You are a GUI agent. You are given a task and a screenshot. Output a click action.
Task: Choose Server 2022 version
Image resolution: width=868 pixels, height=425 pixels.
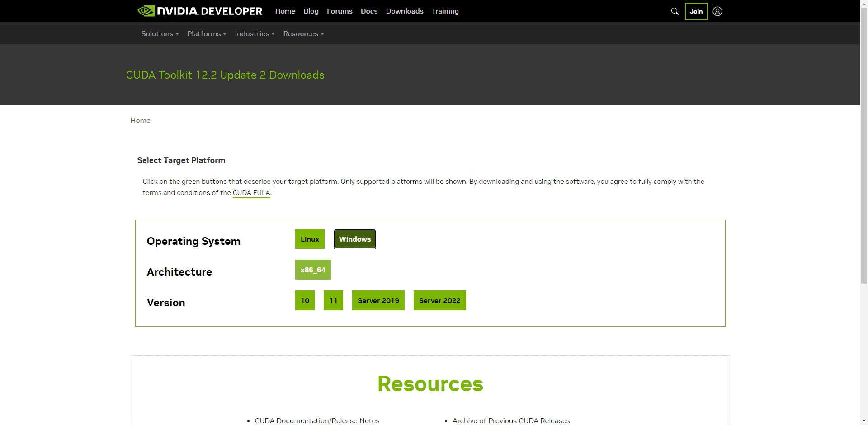439,300
